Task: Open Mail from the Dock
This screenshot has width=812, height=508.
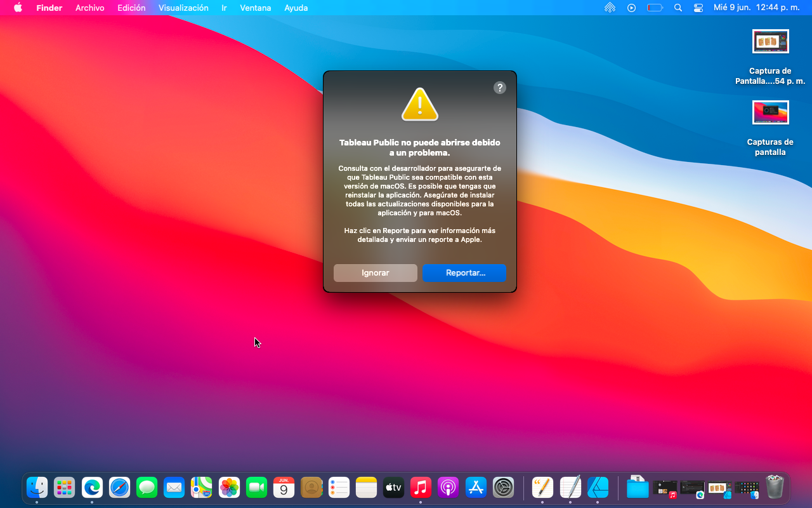Action: click(x=174, y=488)
